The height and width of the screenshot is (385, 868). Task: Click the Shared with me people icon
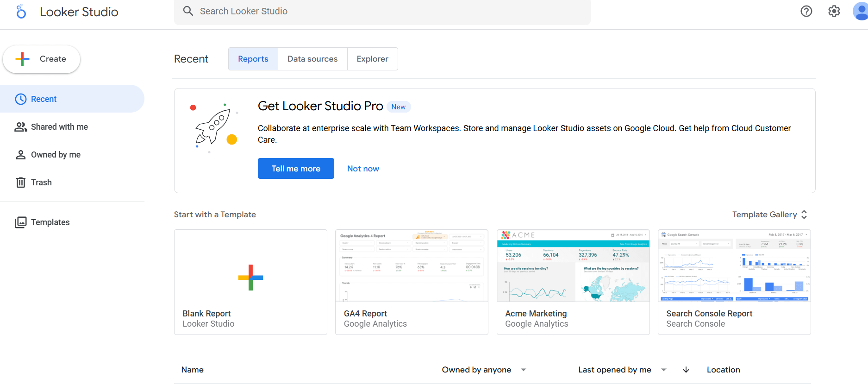21,127
